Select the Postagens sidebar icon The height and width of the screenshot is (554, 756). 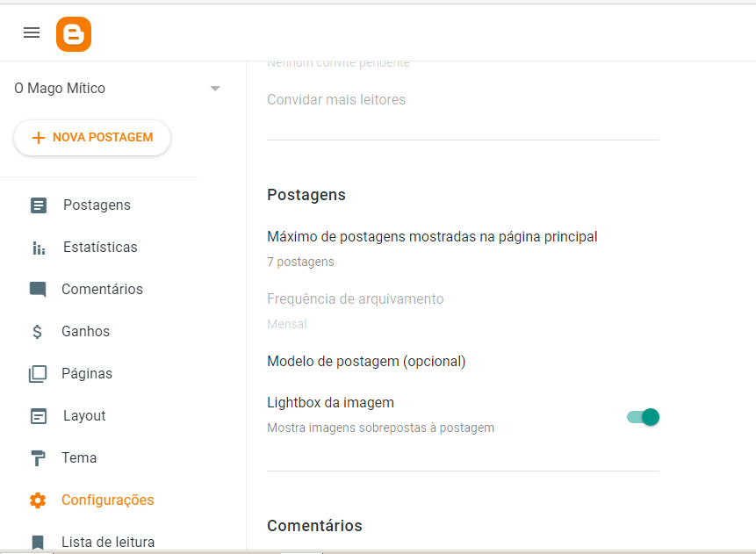[39, 205]
